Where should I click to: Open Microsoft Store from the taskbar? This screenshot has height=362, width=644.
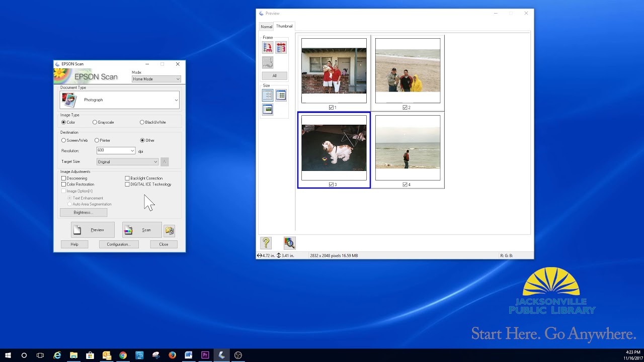point(90,355)
